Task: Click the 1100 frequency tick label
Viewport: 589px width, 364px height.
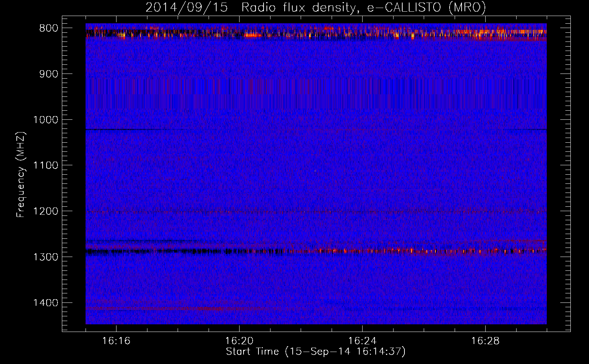Action: tap(46, 166)
